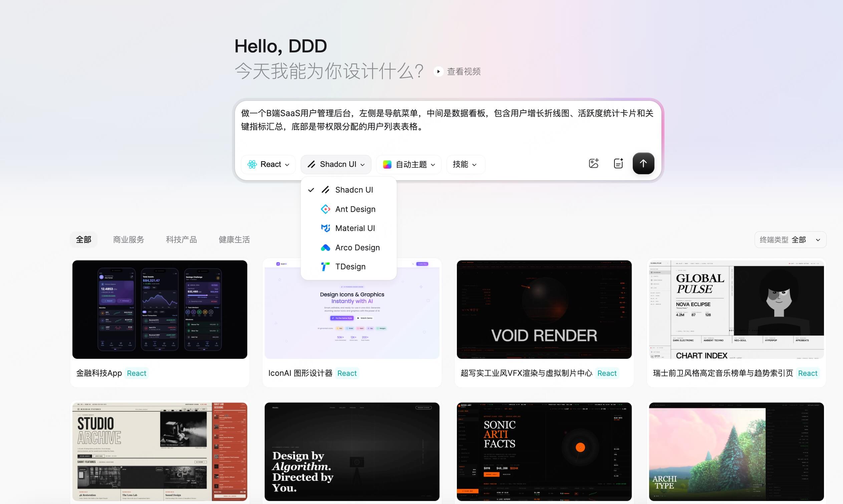843x504 pixels.
Task: Open the STUDIO ARCHIVE template thumbnail
Action: point(160,452)
